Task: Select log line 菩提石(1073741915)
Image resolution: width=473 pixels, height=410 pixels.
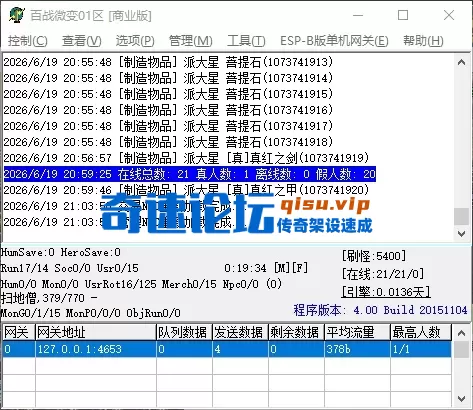Action: pos(168,94)
